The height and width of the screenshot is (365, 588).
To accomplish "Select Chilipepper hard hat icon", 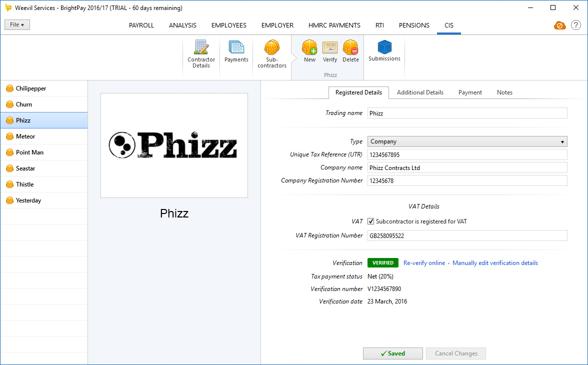I will (x=10, y=88).
